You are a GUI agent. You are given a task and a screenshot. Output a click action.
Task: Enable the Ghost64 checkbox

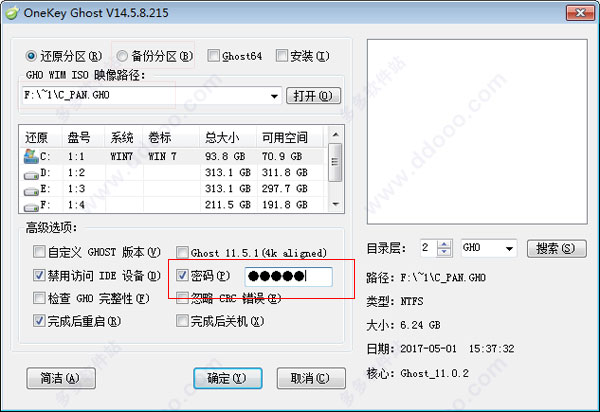pos(215,55)
